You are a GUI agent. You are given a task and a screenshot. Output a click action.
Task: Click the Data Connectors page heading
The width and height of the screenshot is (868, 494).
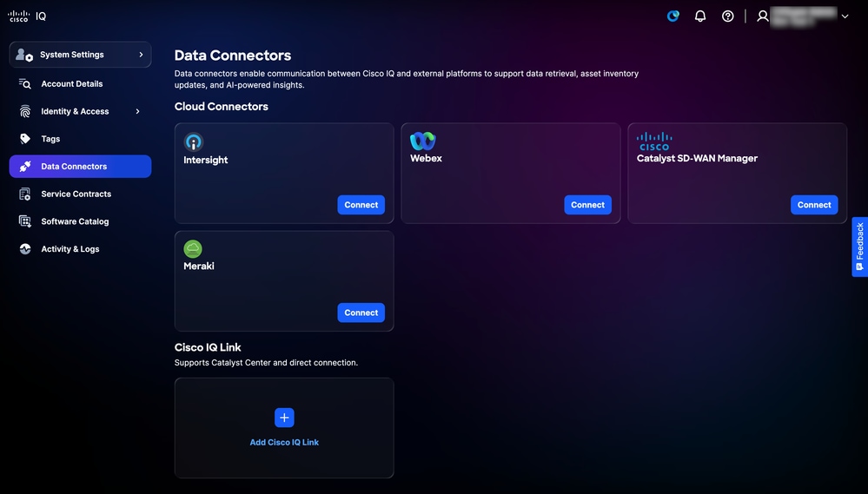233,56
